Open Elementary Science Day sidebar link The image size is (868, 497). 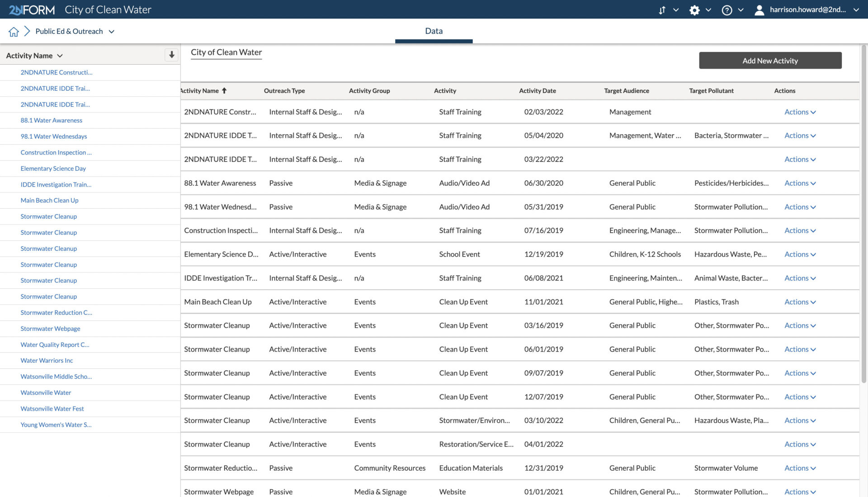click(x=53, y=169)
